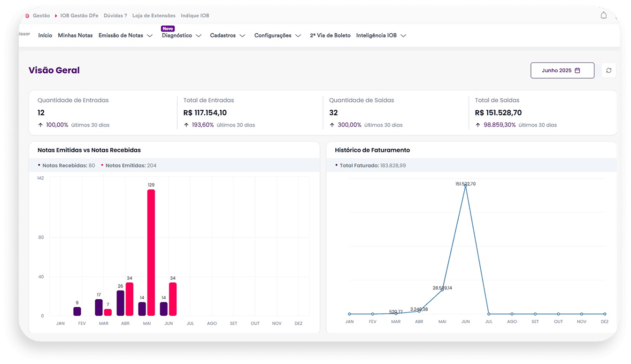631x364 pixels.
Task: Click the Total de Entradas value R$ 117.154,10
Action: 205,113
